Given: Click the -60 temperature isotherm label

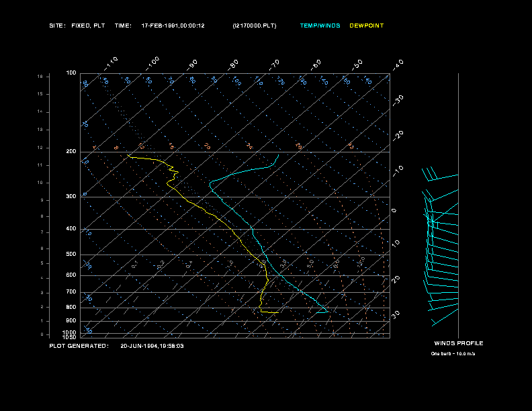Looking at the screenshot, I should pos(316,65).
